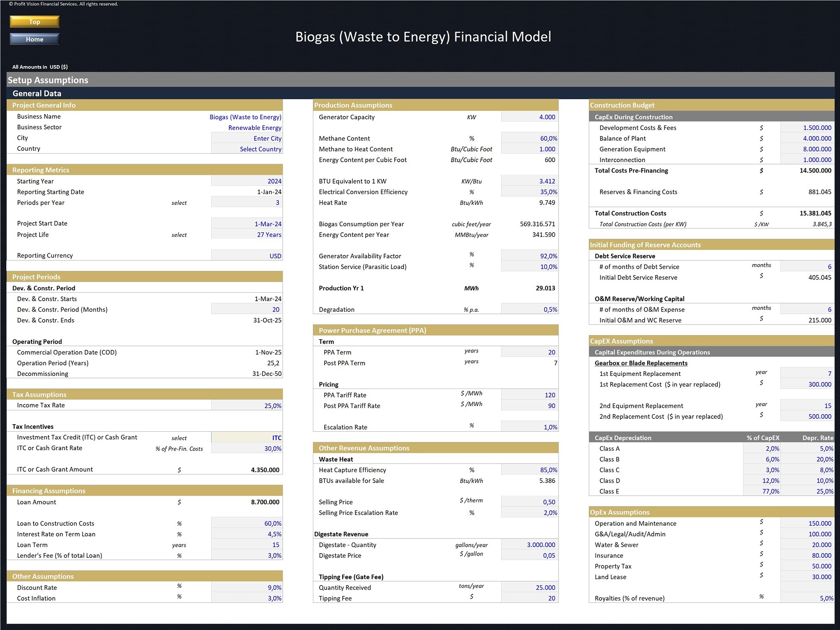
Task: Edit 1st Equipment Replacement year 7
Action: 807,374
